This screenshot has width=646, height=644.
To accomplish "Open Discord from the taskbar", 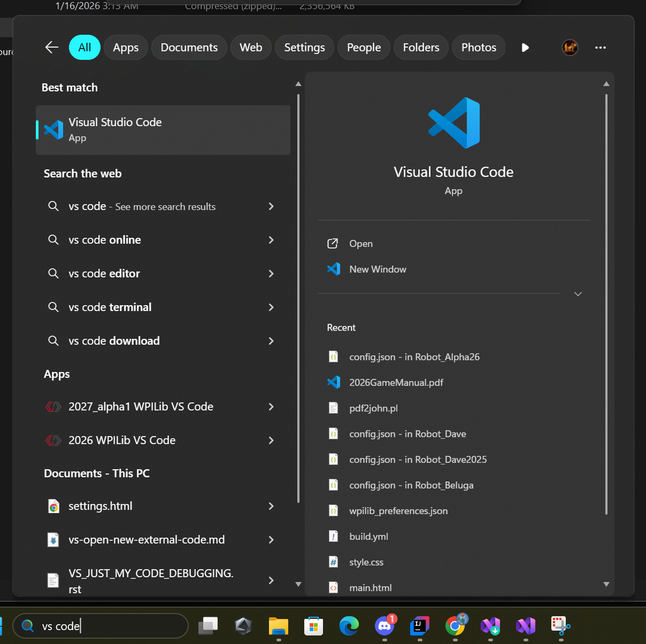I will point(384,625).
